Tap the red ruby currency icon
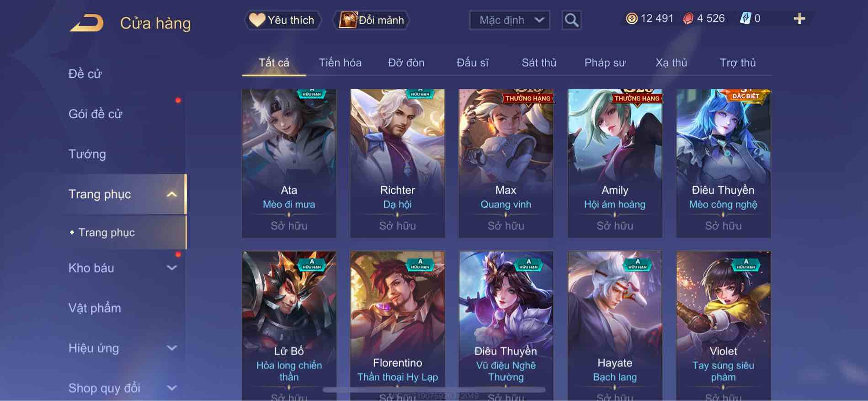 [x=688, y=19]
